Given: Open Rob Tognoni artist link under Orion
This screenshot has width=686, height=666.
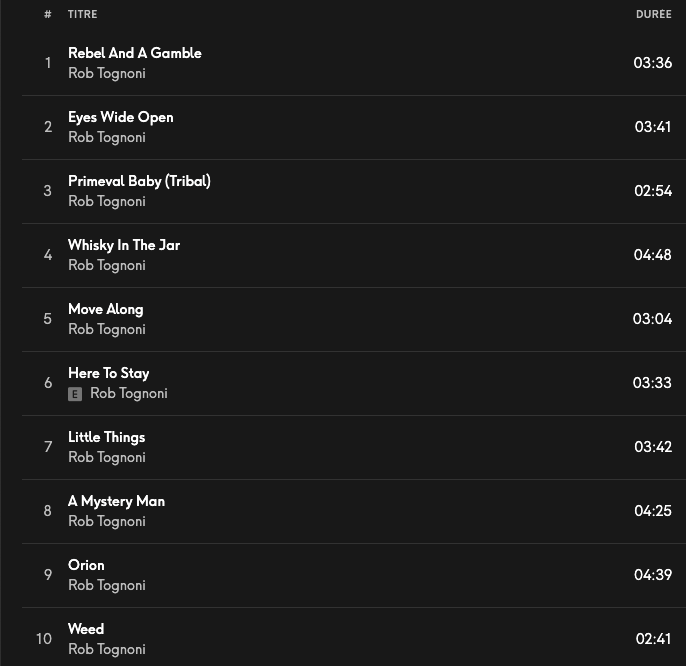Looking at the screenshot, I should [107, 585].
